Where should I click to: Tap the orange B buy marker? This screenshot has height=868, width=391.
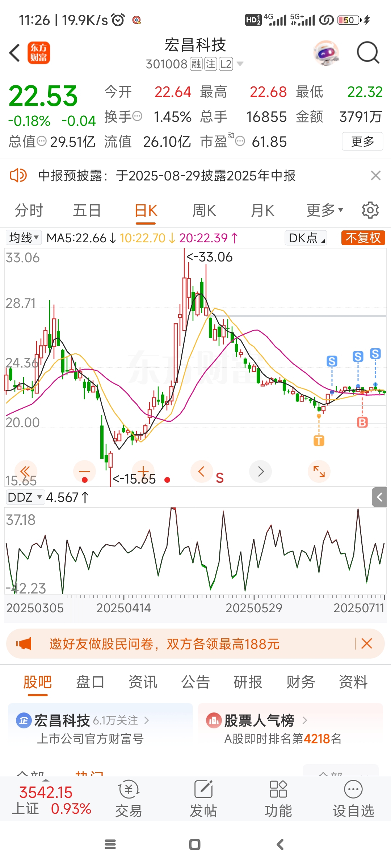(x=362, y=422)
